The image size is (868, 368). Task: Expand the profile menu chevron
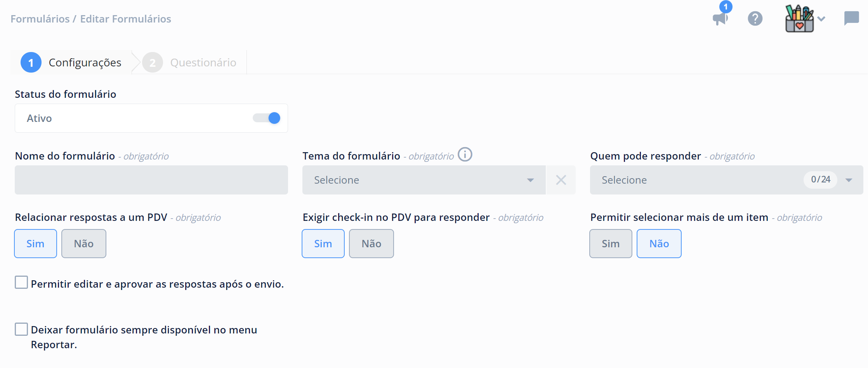pos(821,19)
